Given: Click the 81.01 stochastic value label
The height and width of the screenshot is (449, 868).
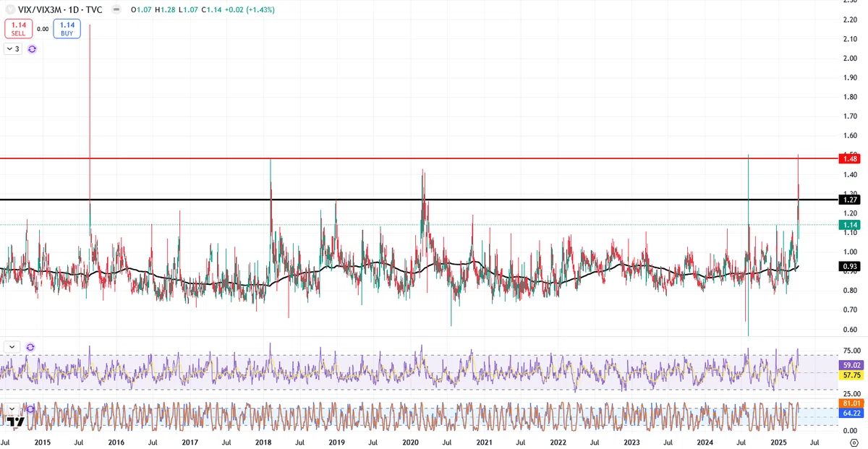Looking at the screenshot, I should click(x=850, y=403).
